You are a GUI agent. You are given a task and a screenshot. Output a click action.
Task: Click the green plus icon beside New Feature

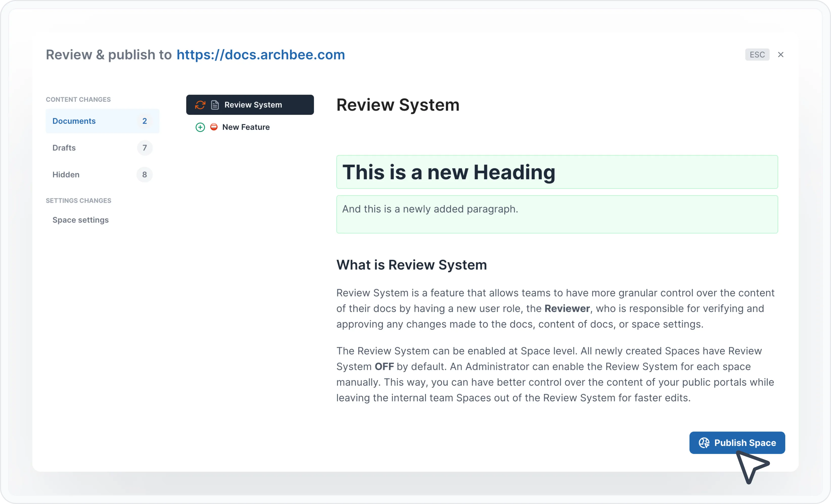click(x=200, y=127)
